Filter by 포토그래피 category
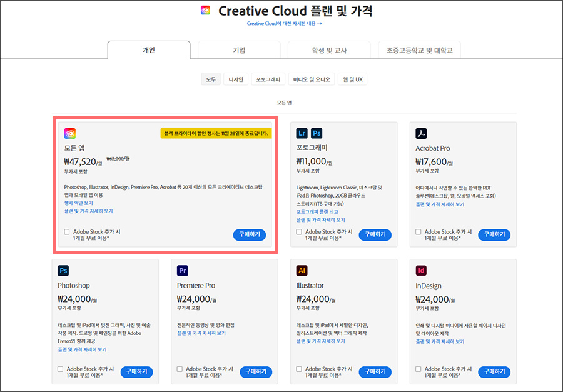 (x=268, y=79)
